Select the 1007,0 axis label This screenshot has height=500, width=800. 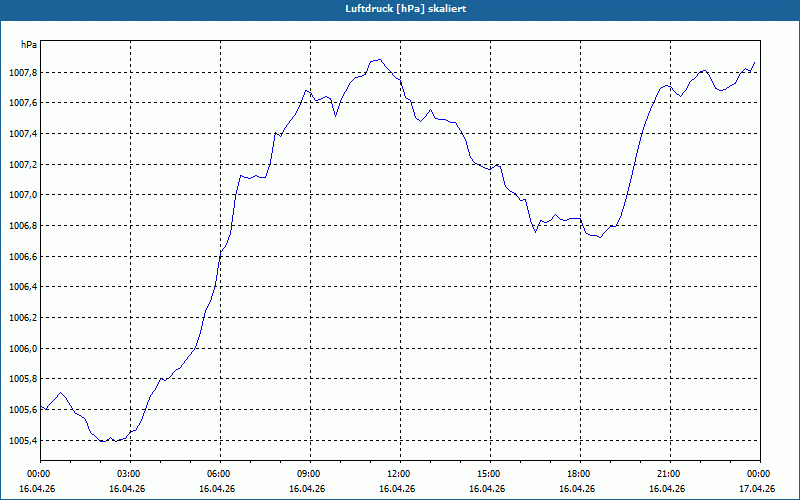pyautogui.click(x=23, y=195)
